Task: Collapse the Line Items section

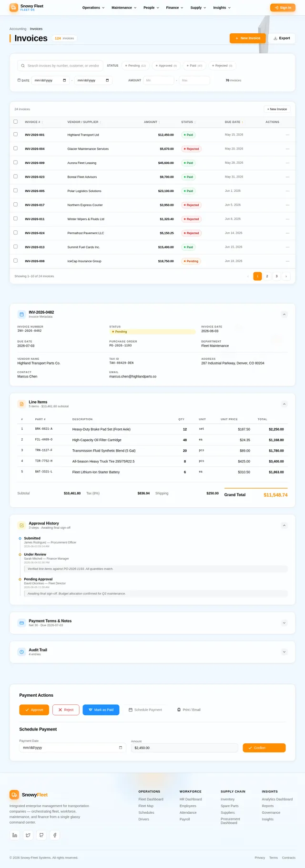Action: (284, 404)
